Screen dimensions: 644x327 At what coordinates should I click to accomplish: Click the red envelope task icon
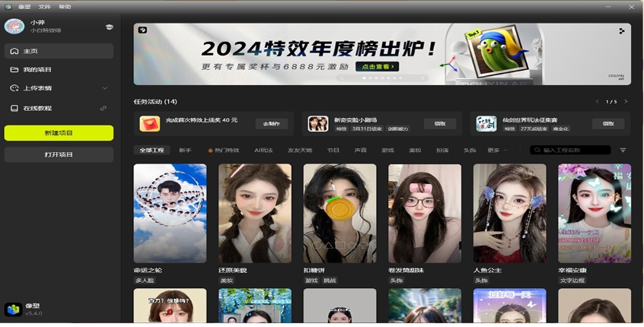(x=150, y=123)
